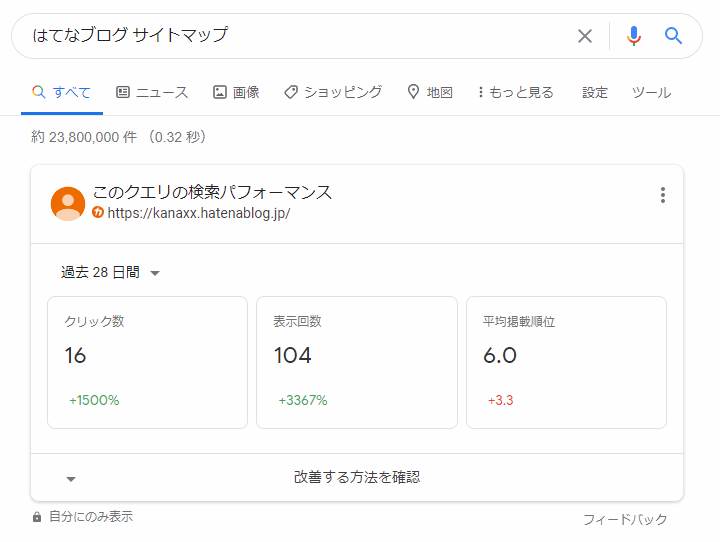Switch to the 地図 tab
This screenshot has height=542, width=720.
[x=430, y=92]
